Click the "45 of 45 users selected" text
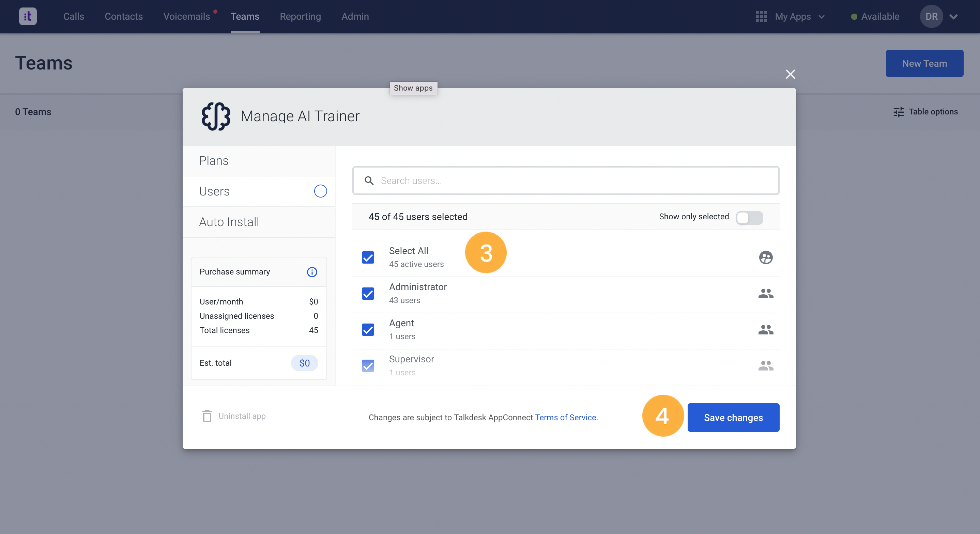The height and width of the screenshot is (534, 980). tap(418, 217)
